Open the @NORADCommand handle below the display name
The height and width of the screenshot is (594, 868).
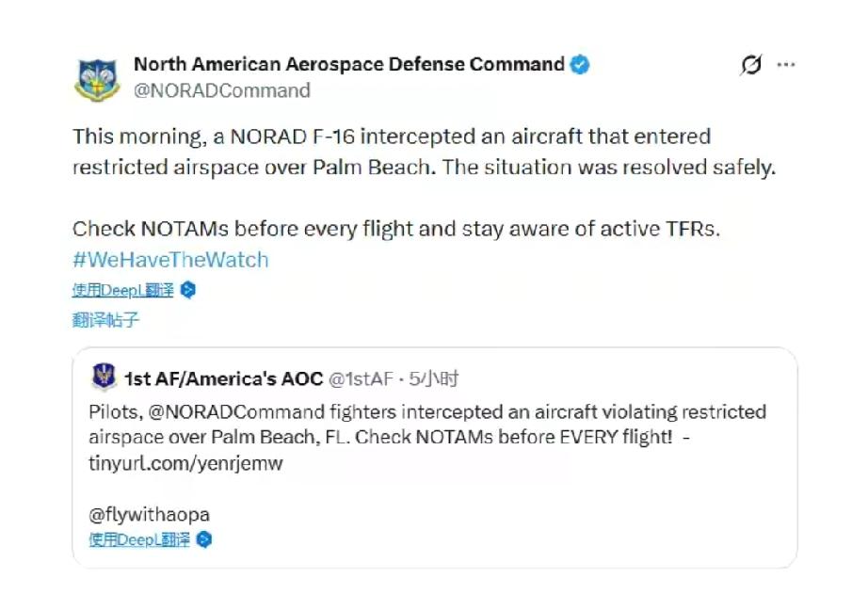click(x=222, y=90)
